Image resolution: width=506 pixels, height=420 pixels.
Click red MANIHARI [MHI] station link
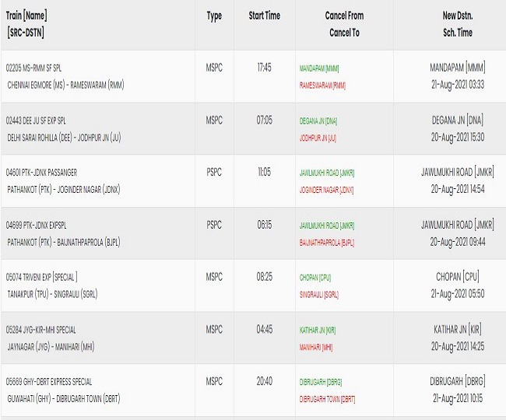point(316,347)
